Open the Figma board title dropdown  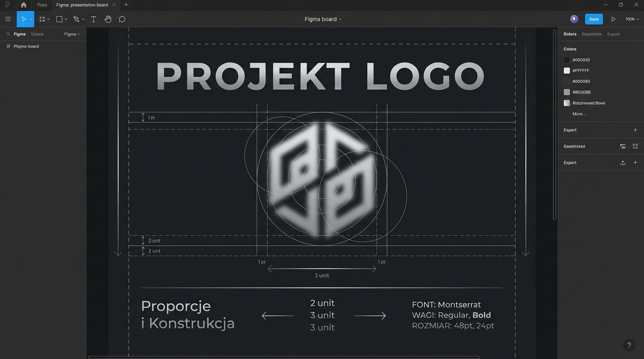tap(340, 19)
